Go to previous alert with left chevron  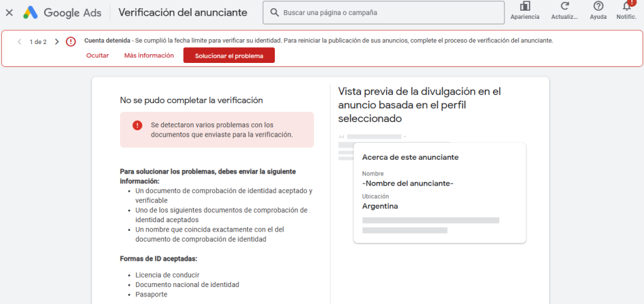[19, 42]
